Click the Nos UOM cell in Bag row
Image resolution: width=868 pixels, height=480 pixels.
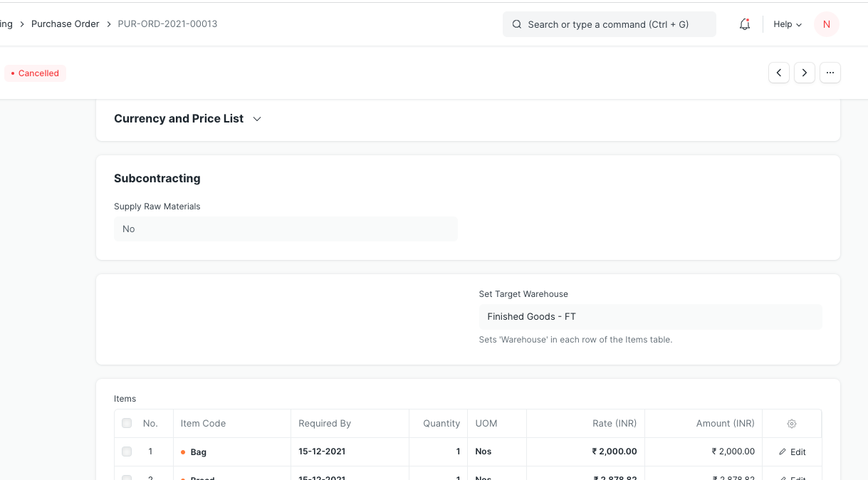coord(497,452)
